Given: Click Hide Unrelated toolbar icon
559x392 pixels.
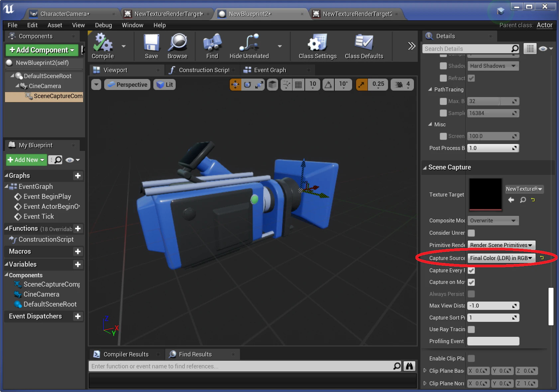Looking at the screenshot, I should pos(249,46).
